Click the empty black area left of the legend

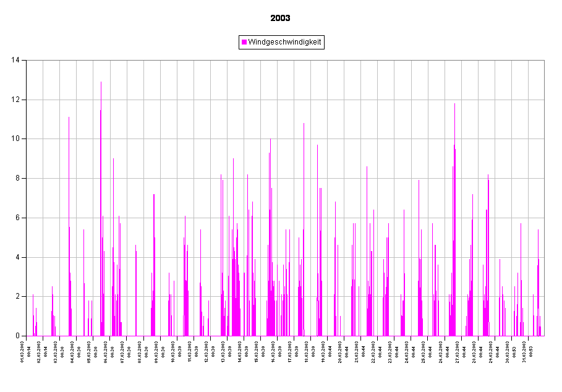click(124, 42)
